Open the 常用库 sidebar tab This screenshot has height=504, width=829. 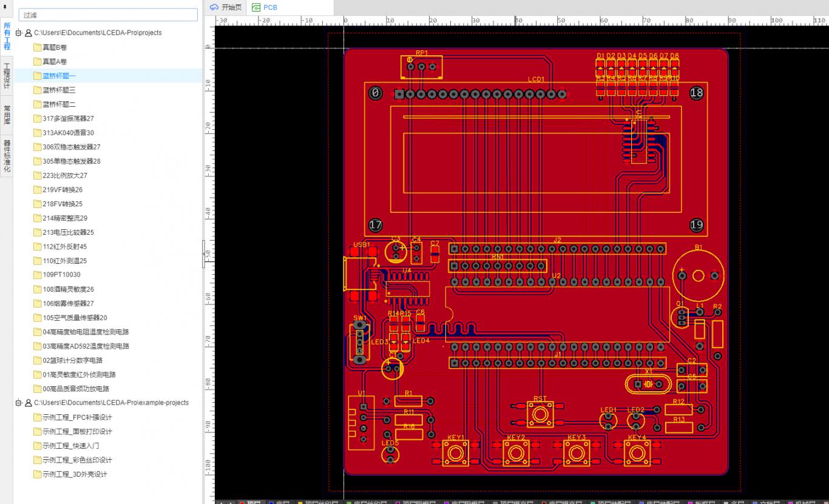[x=7, y=115]
